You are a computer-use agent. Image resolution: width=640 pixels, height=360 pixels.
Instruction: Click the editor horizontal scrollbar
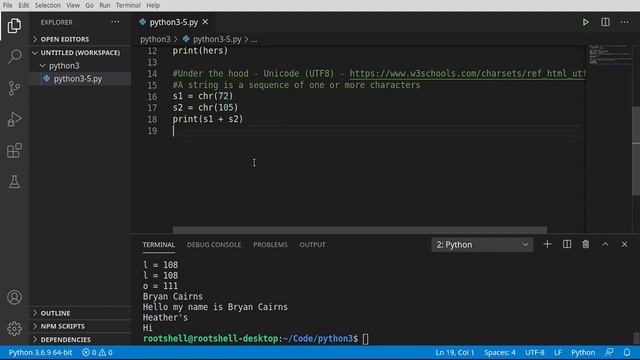point(360,230)
